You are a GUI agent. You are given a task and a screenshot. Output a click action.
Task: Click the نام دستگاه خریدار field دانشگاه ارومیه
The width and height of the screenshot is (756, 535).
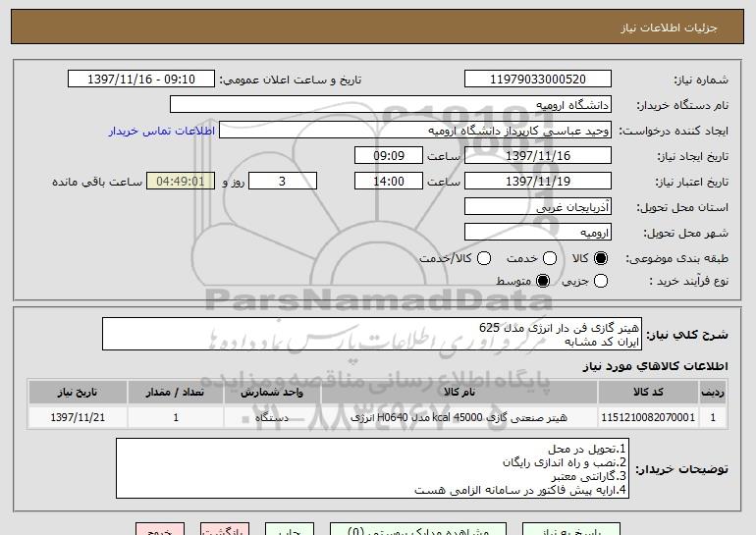pyautogui.click(x=391, y=105)
